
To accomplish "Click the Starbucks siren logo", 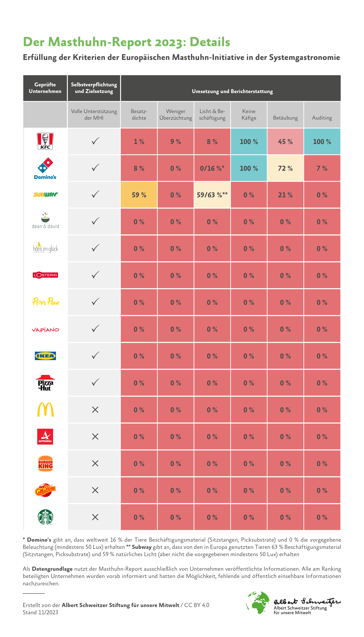I will 45,517.
